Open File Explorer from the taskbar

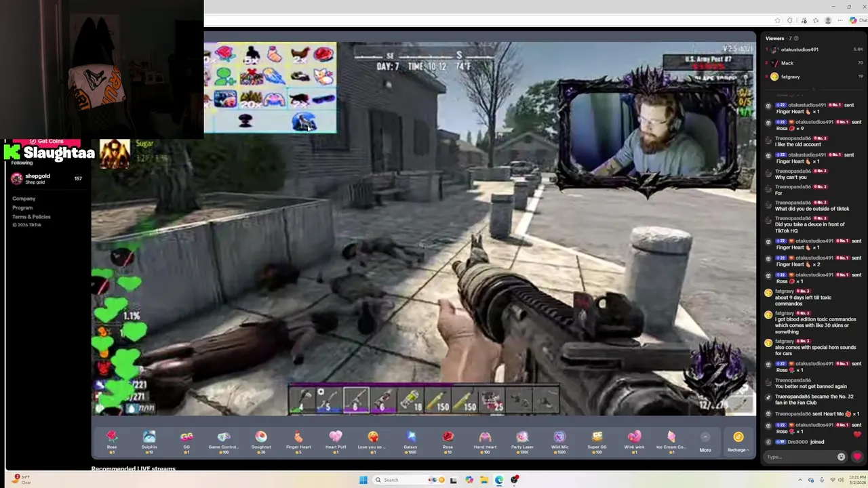(484, 480)
